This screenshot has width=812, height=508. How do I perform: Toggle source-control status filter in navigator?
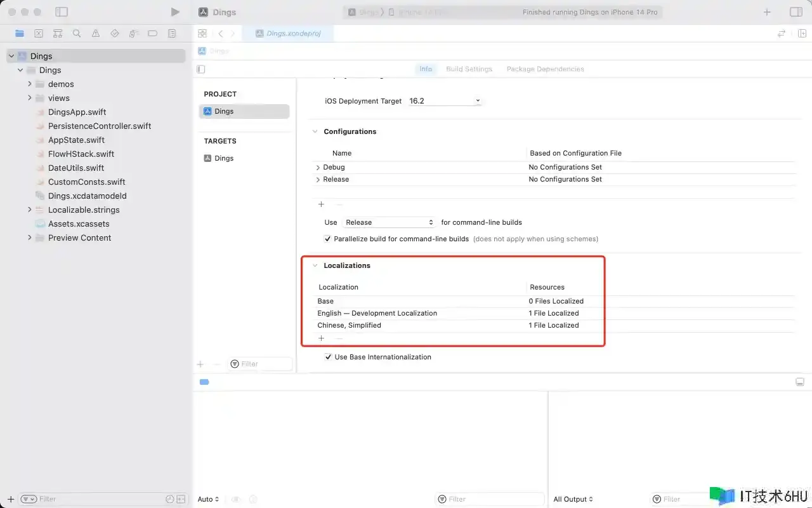coord(181,499)
